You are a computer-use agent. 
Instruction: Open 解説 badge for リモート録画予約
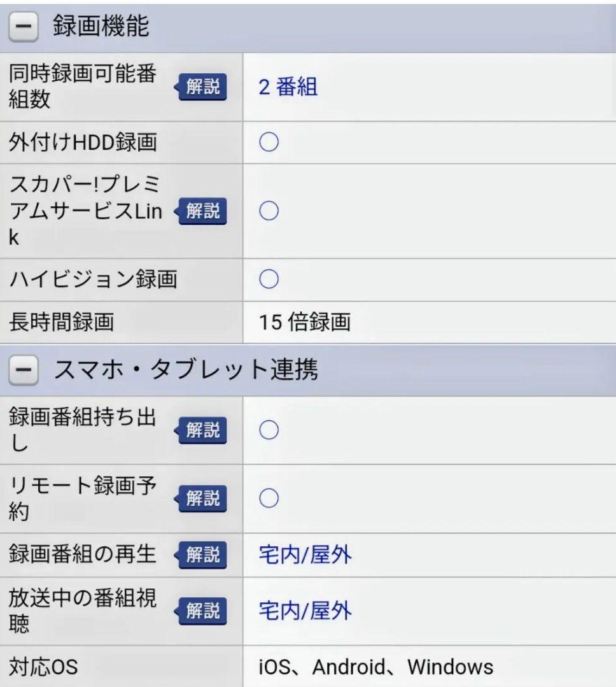click(x=202, y=499)
